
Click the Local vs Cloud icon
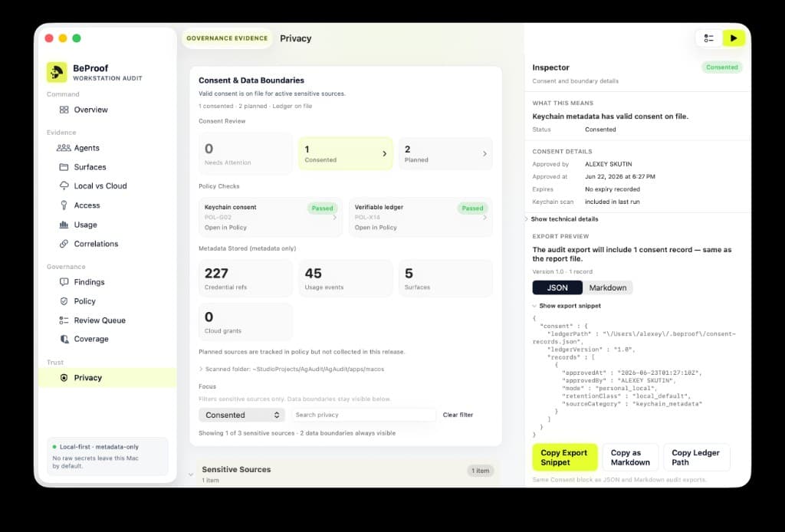coord(64,186)
